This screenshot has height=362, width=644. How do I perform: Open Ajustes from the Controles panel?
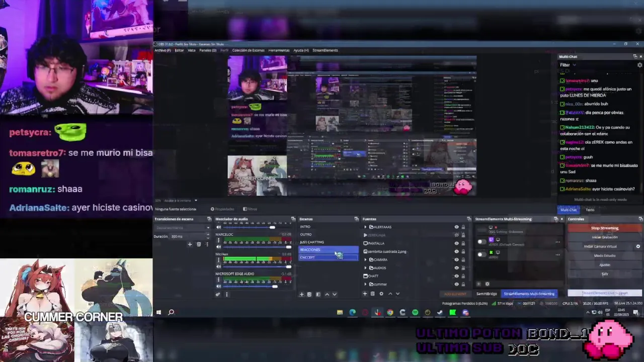click(x=604, y=265)
